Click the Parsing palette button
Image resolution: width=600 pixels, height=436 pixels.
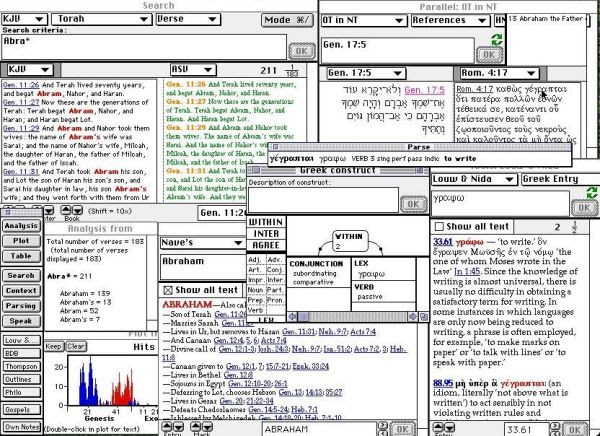coord(21,306)
